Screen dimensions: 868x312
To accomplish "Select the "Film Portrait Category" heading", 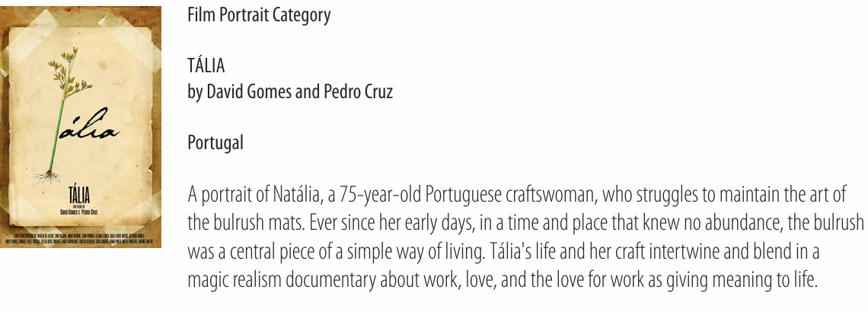I will pos(259,15).
